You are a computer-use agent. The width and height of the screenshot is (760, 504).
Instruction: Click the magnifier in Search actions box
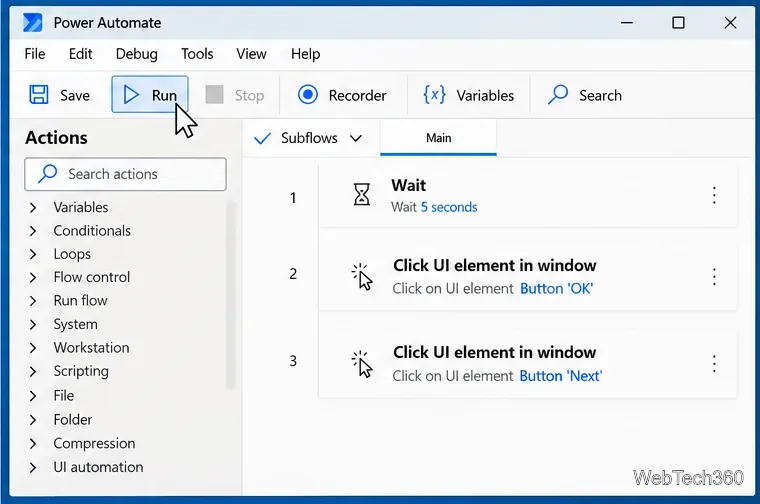click(x=48, y=173)
